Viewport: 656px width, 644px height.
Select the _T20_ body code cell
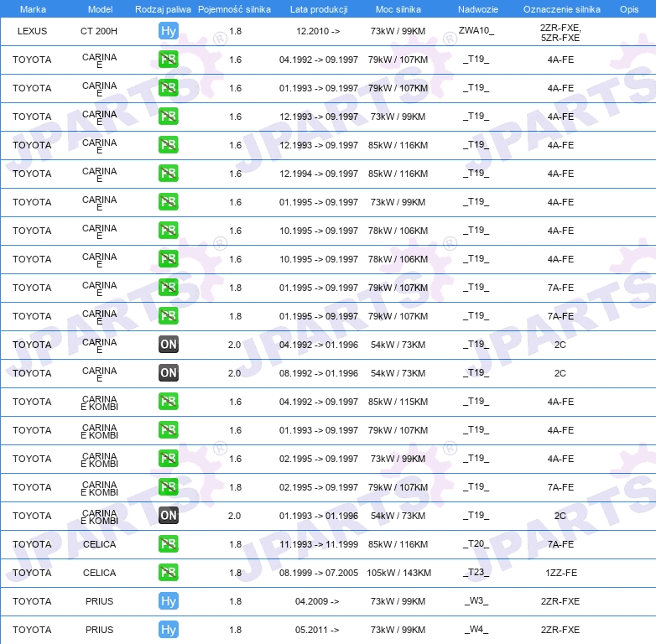[x=476, y=543]
